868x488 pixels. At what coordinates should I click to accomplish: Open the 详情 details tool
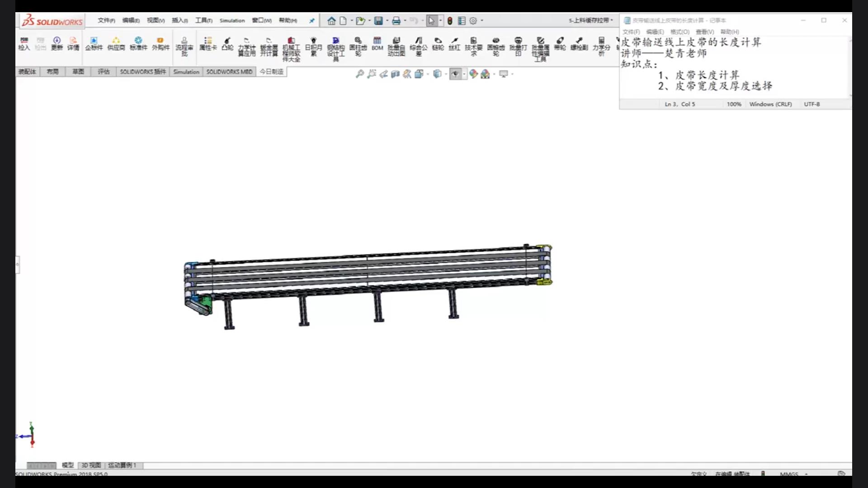[73, 44]
